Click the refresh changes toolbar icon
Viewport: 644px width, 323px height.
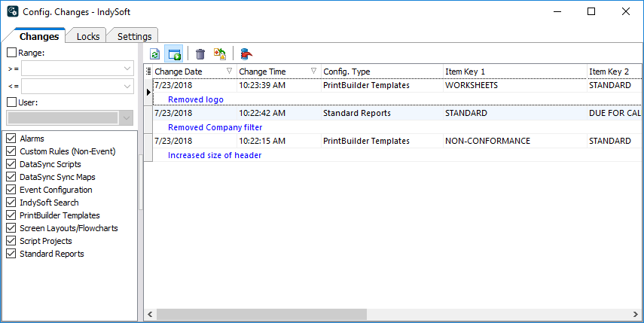155,54
